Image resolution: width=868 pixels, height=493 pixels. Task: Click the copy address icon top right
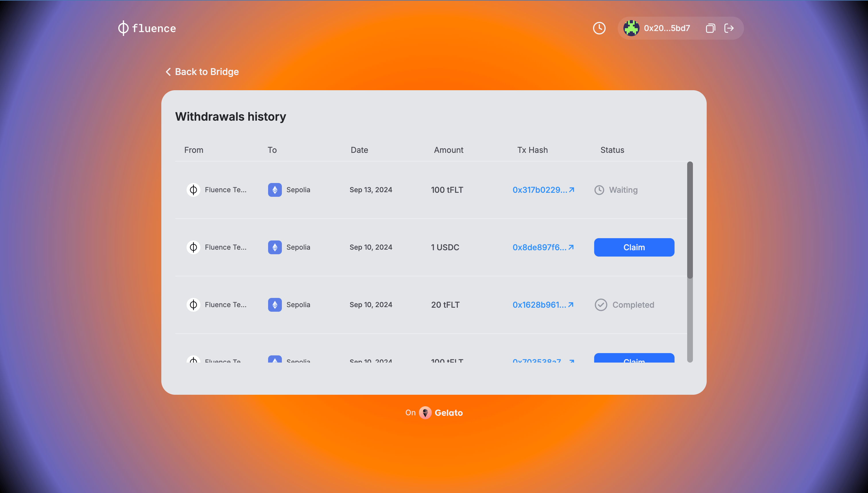pyautogui.click(x=711, y=28)
